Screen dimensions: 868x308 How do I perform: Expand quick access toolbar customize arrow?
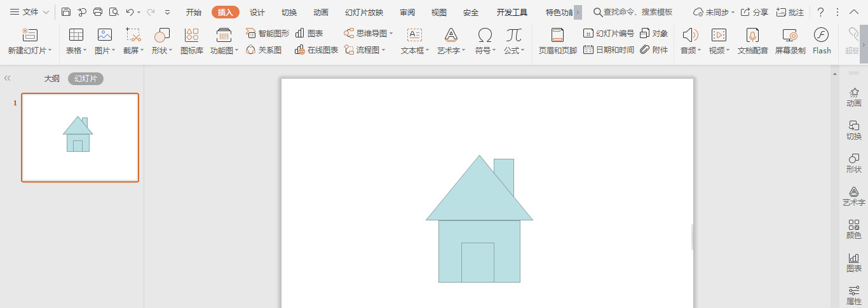[167, 12]
